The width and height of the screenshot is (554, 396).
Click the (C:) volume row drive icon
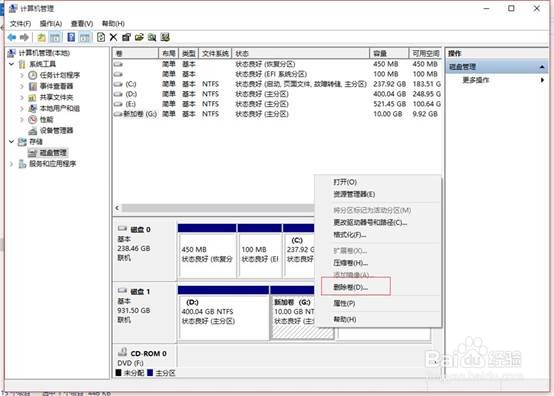pyautogui.click(x=118, y=84)
